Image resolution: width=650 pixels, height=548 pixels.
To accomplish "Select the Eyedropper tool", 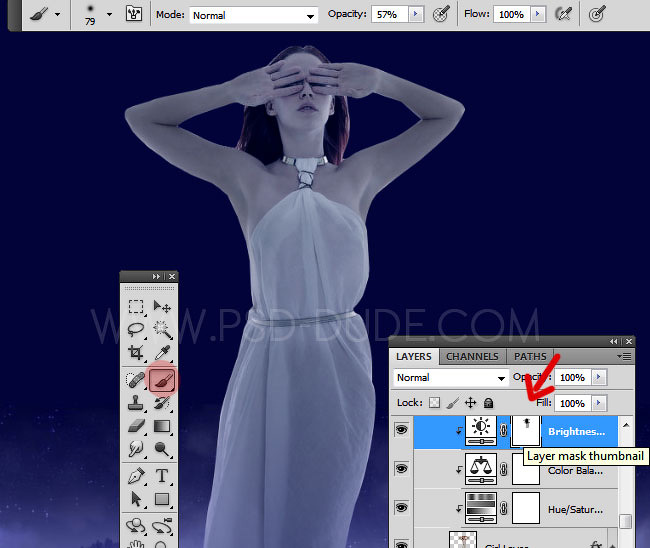I will click(162, 353).
